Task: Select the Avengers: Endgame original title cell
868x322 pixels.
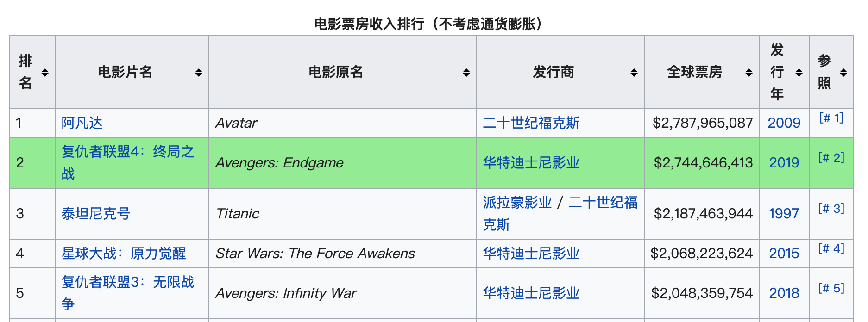Action: pos(279,163)
